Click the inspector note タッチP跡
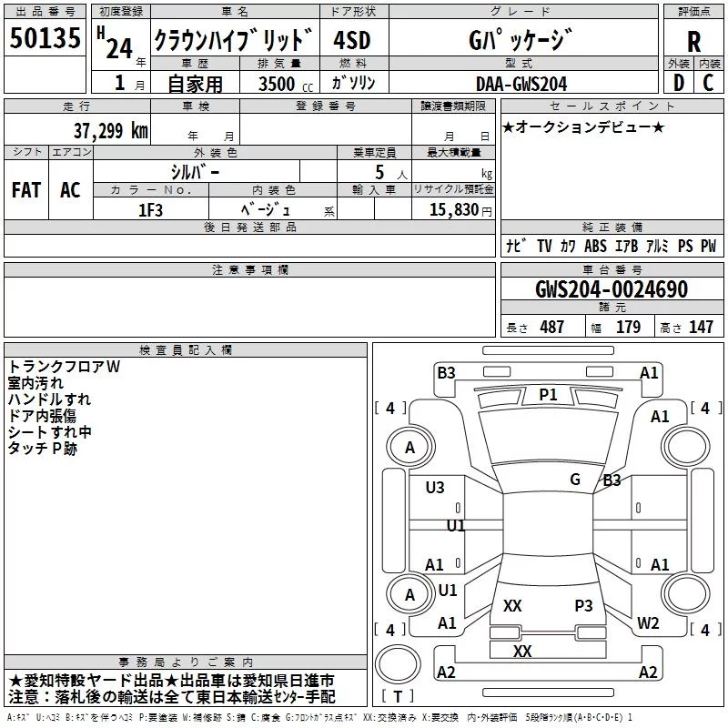This screenshot has height=728, width=728. pyautogui.click(x=42, y=448)
